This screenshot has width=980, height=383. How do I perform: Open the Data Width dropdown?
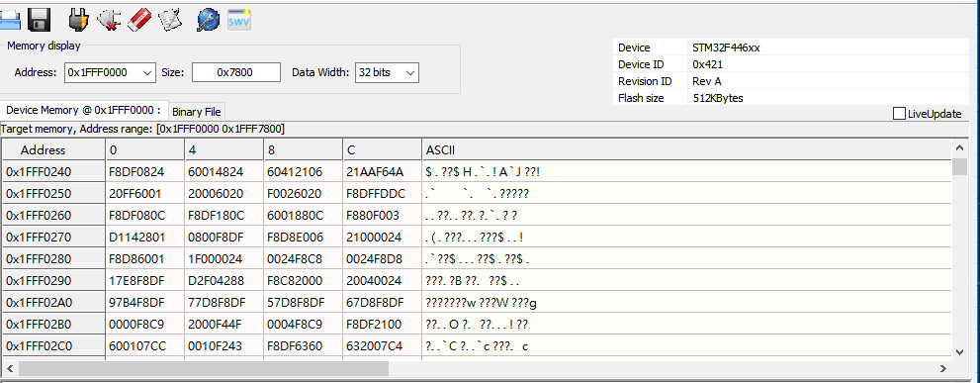coord(410,72)
